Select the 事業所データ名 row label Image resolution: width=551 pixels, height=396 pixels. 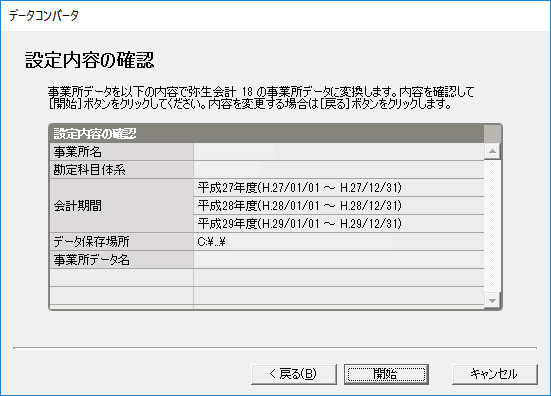[x=122, y=260]
